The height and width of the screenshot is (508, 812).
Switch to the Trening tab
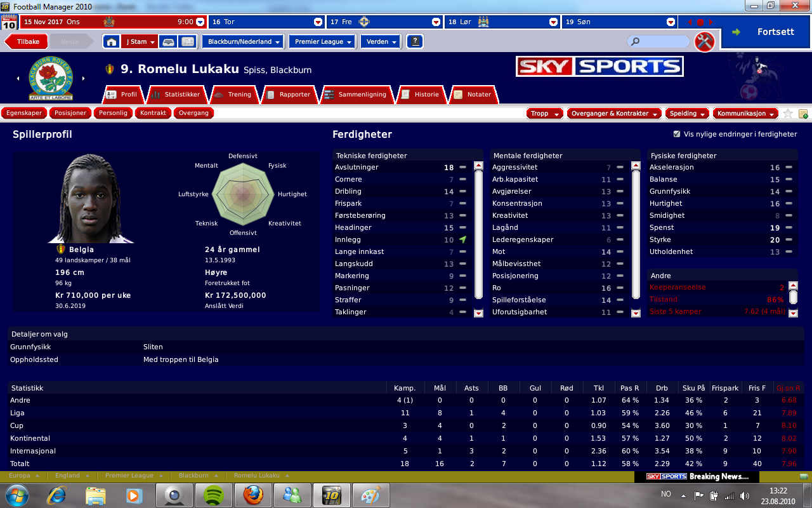[x=234, y=95]
